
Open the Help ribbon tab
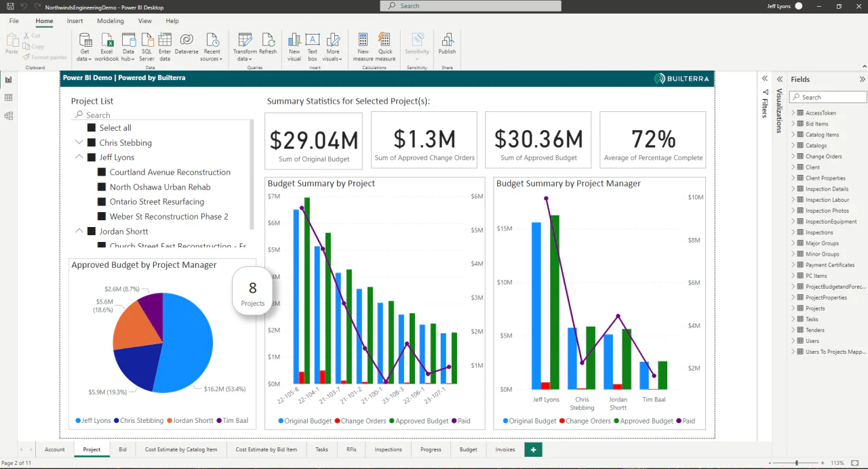172,21
